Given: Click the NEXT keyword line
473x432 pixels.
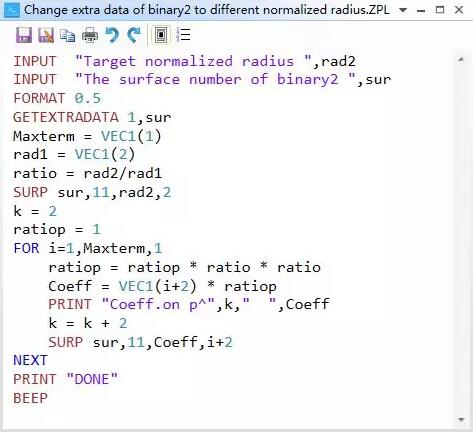Looking at the screenshot, I should click(30, 360).
